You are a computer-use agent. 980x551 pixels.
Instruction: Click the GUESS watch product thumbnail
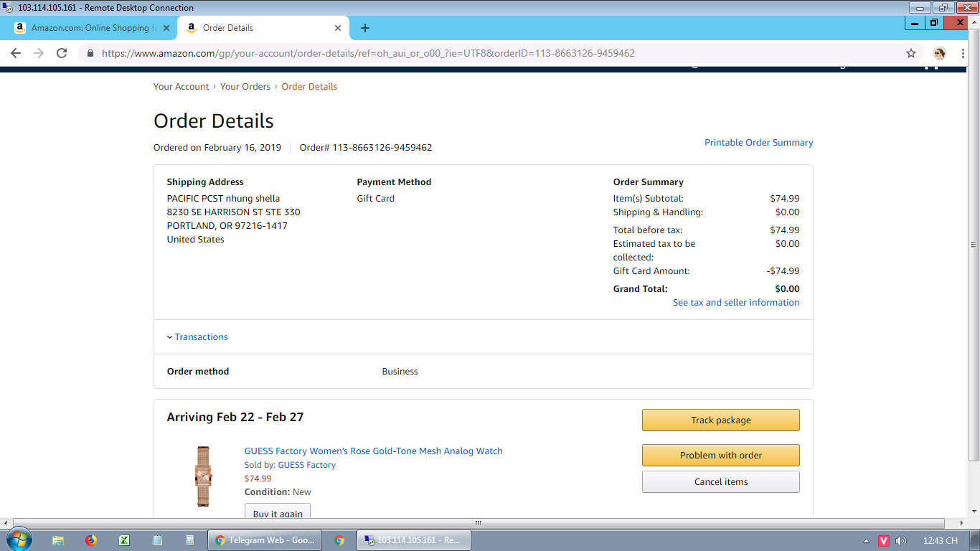[x=204, y=476]
